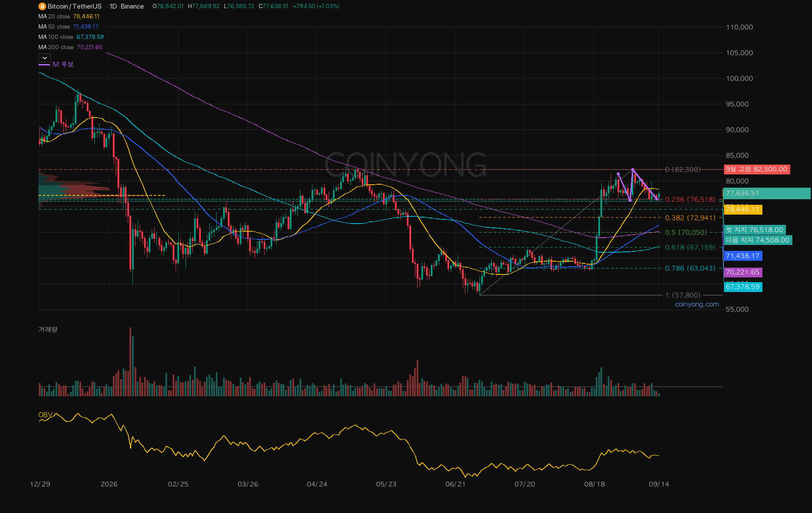The image size is (812, 513).
Task: Select the MA 20 close legend row
Action: (x=69, y=16)
